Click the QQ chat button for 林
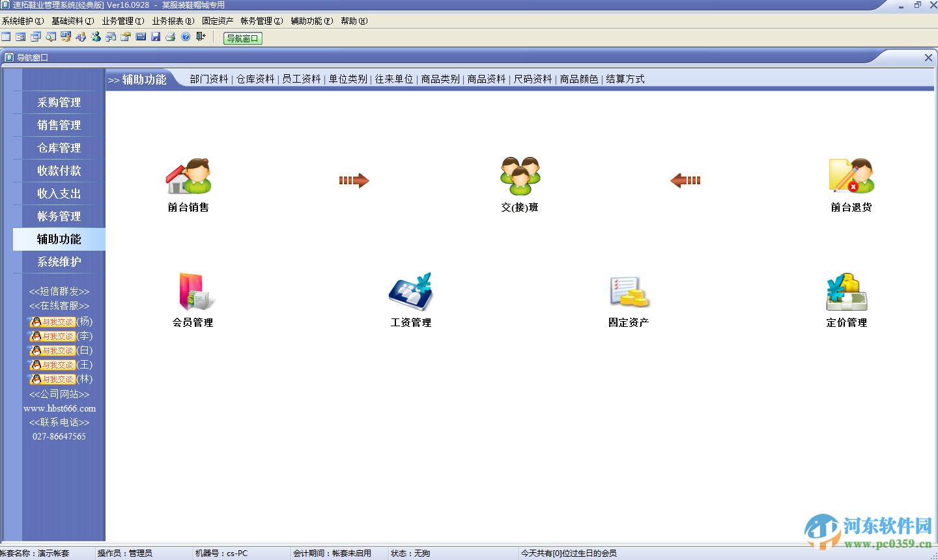 [52, 379]
